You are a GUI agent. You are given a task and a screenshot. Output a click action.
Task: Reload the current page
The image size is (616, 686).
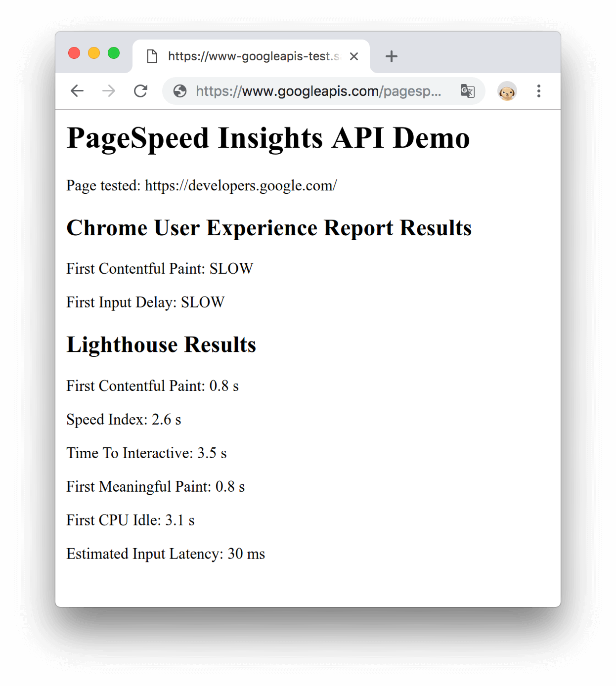(x=141, y=91)
